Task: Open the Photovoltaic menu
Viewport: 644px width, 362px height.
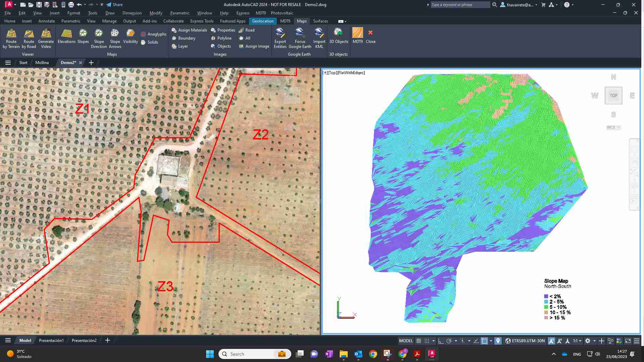Action: (282, 13)
